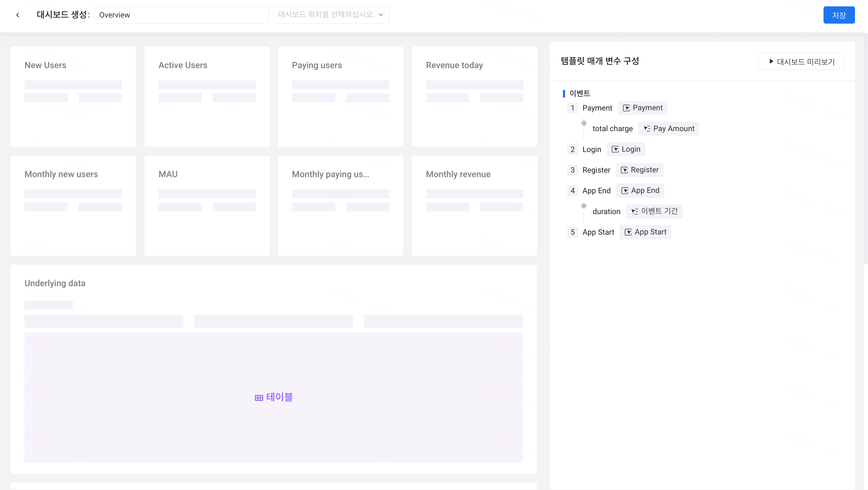868x490 pixels.
Task: Click the 대시보드 생성 title label
Action: [x=63, y=15]
